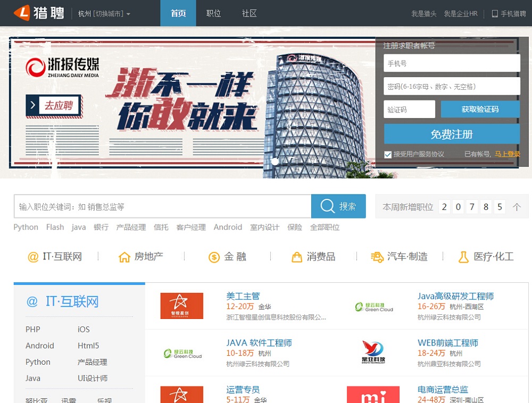
Task: Select the Flash hot keyword link
Action: (x=55, y=227)
